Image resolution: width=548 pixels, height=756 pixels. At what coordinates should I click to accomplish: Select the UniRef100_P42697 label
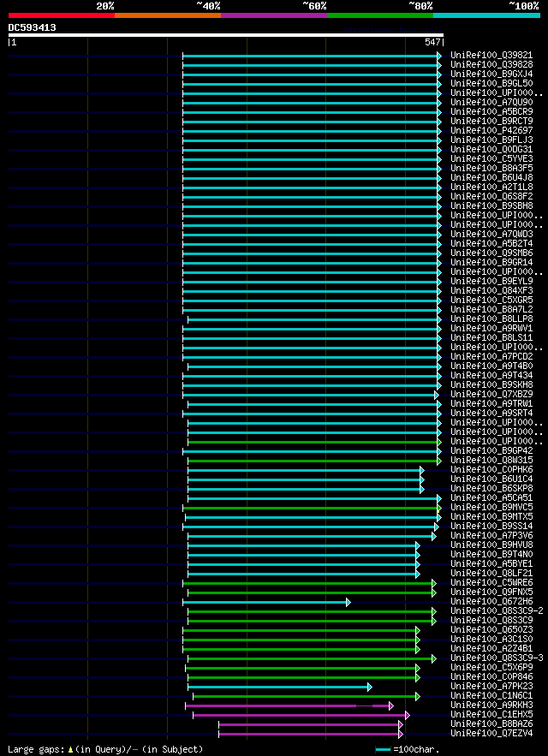click(491, 131)
